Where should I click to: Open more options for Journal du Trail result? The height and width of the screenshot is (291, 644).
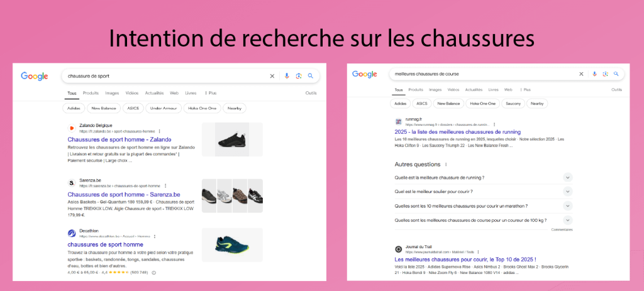478,252
